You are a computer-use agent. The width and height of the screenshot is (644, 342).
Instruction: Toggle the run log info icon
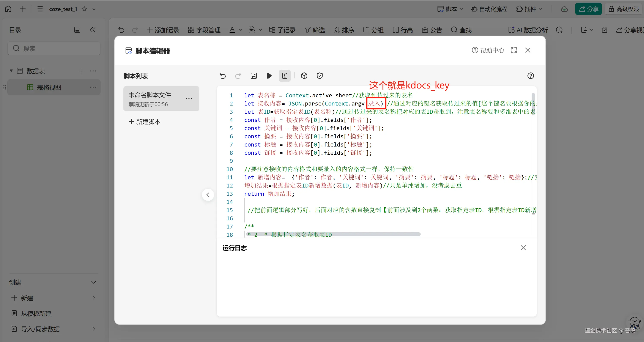click(x=285, y=76)
